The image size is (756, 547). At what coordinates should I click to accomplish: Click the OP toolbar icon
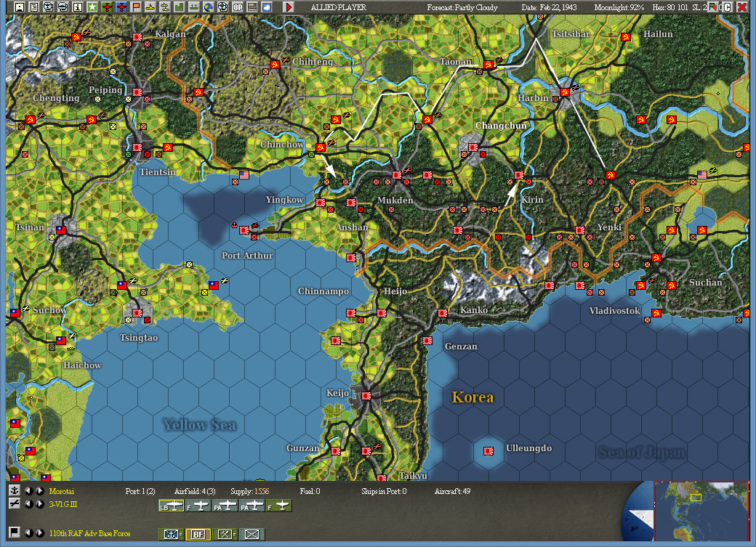coord(238,7)
